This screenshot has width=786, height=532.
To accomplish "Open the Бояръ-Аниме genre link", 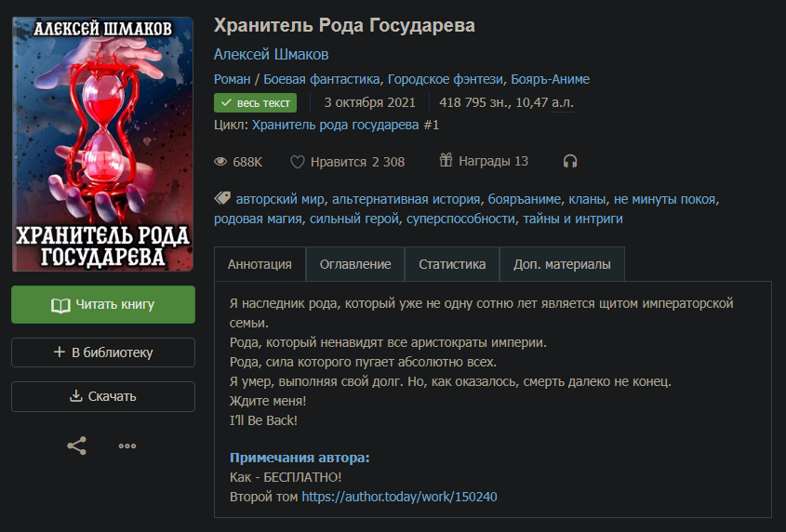I will (x=551, y=79).
